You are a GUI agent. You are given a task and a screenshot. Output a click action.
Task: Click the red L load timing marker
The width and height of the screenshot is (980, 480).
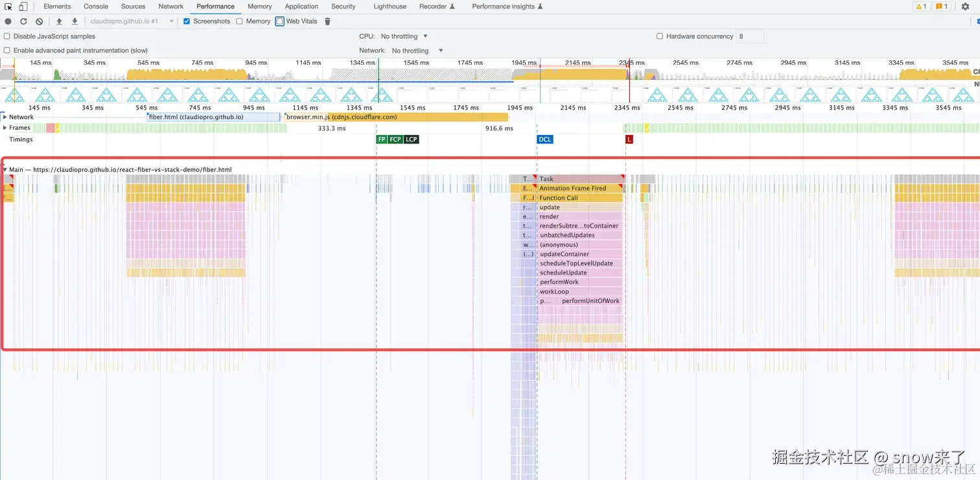coord(629,139)
